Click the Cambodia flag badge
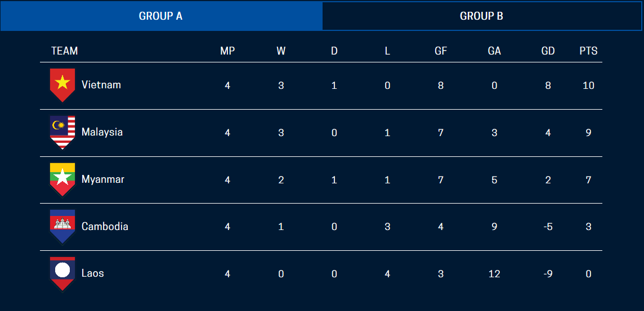The image size is (644, 311). click(x=62, y=226)
